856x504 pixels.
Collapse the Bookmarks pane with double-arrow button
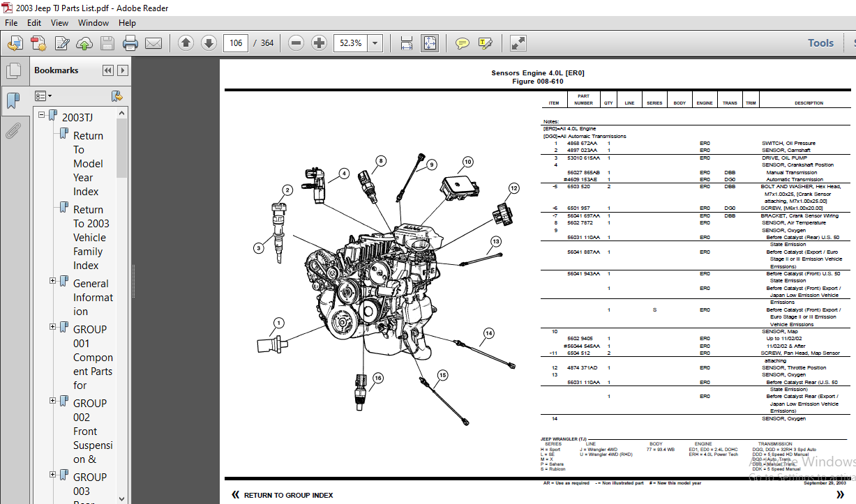pyautogui.click(x=108, y=70)
